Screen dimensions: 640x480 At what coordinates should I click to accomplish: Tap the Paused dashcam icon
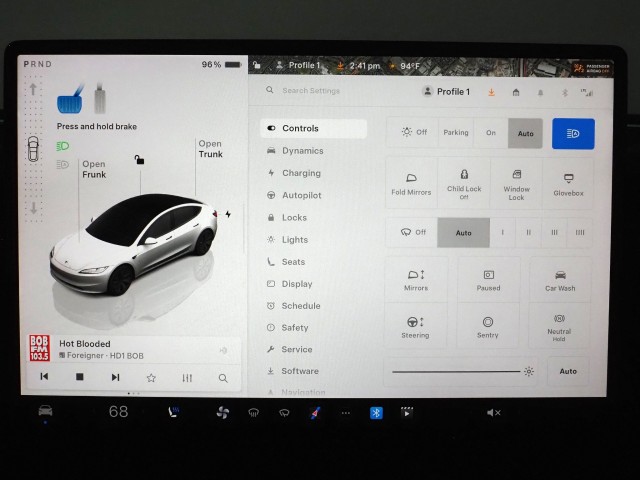pyautogui.click(x=488, y=280)
